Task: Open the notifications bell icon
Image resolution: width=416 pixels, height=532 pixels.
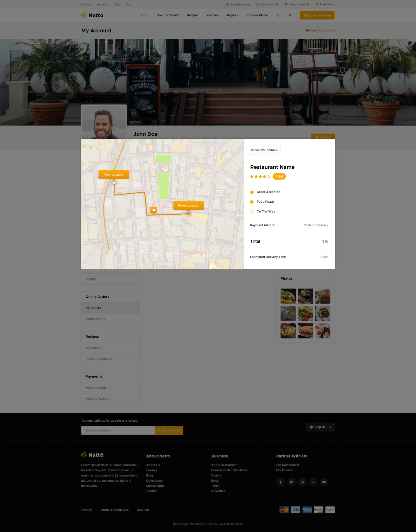Action: point(290,15)
